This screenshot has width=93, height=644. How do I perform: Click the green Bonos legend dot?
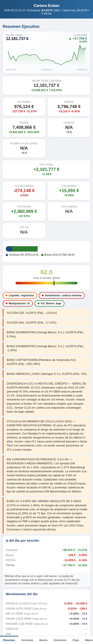(x=42, y=255)
